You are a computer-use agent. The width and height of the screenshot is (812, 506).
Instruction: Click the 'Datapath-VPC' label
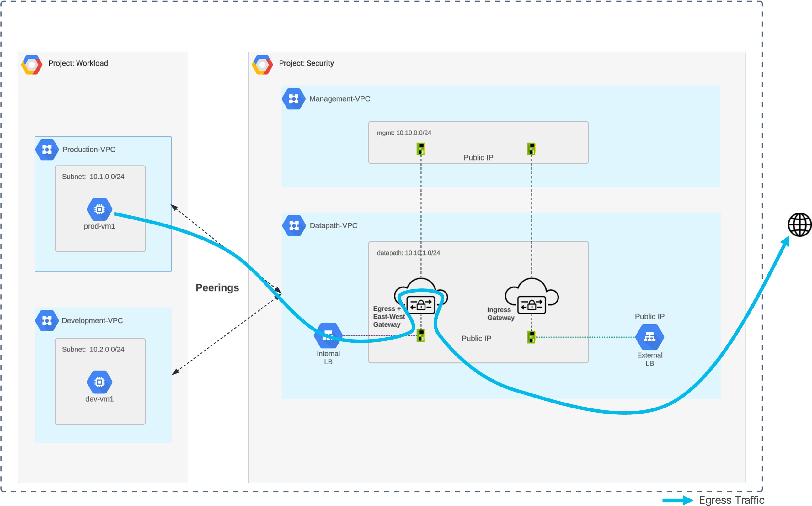tap(334, 225)
